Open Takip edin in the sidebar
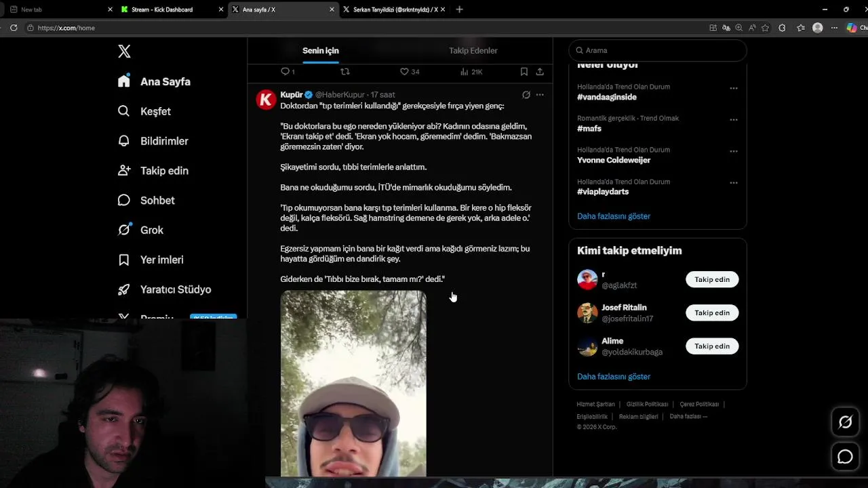868x488 pixels. (x=153, y=171)
